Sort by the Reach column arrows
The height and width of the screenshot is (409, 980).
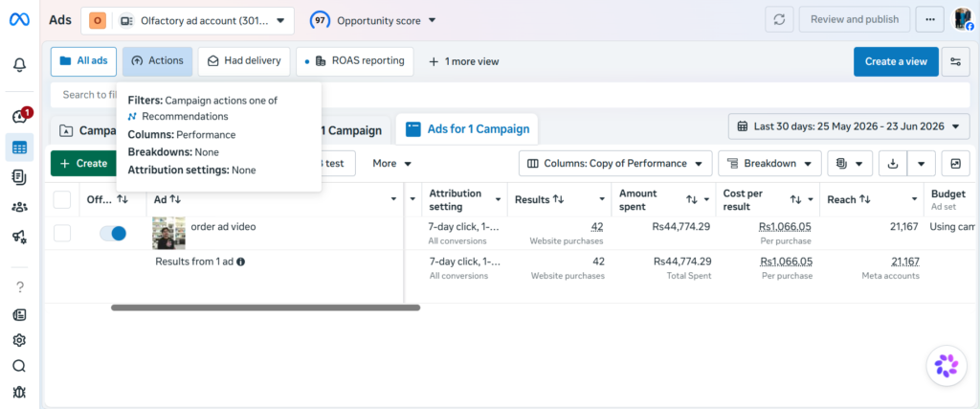coord(865,199)
